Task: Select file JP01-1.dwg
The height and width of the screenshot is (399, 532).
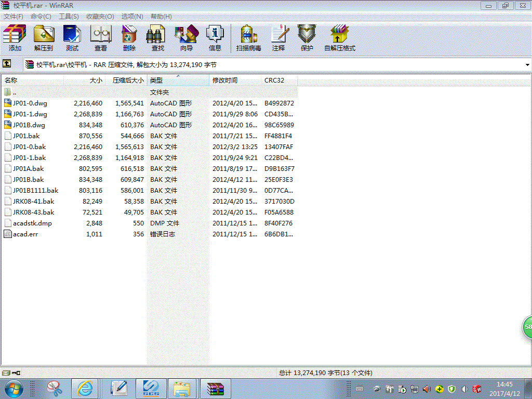Action: 30,114
